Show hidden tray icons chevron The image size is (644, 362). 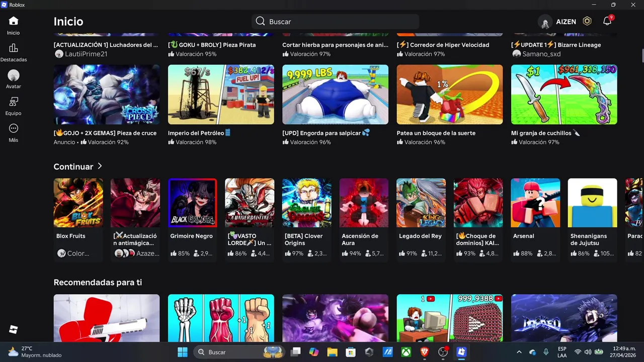[x=519, y=352]
